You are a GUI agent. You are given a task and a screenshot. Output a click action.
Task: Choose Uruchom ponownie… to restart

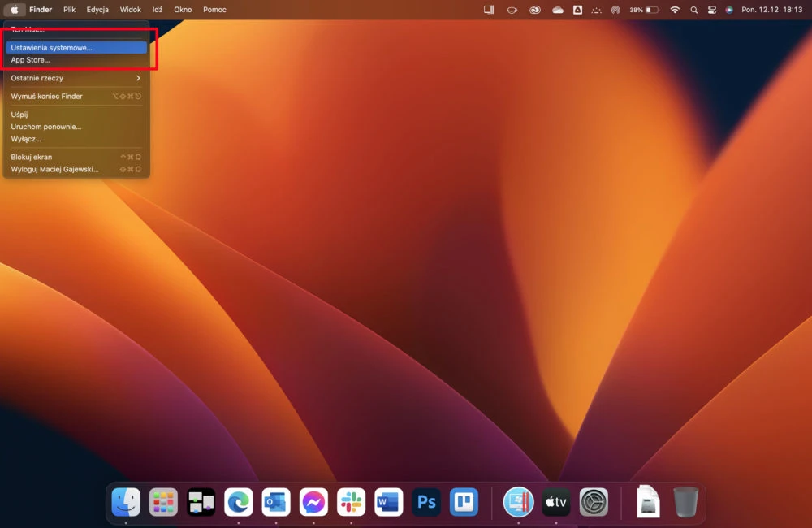[76, 127]
